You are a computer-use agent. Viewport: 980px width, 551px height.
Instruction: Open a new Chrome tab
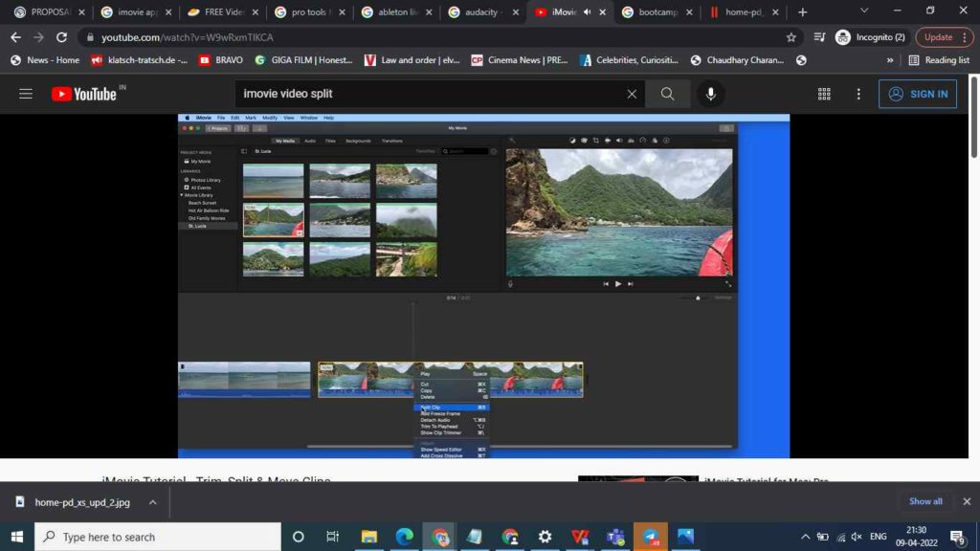click(803, 11)
